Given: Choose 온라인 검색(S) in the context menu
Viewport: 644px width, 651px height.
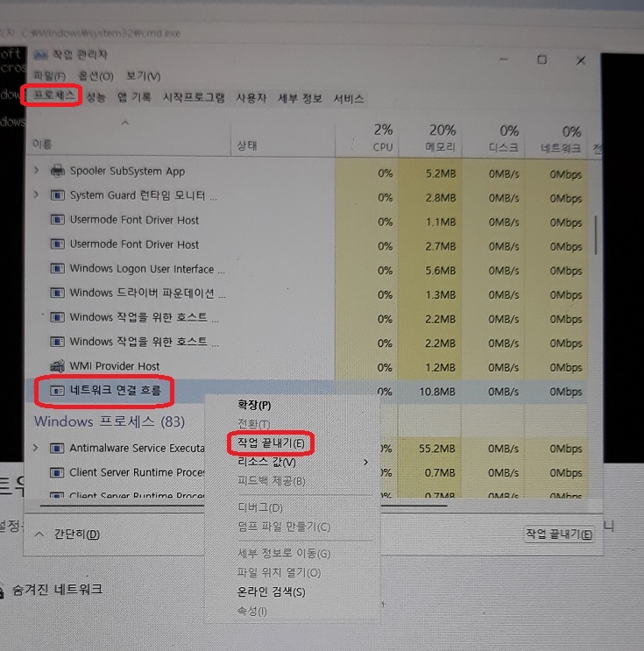Looking at the screenshot, I should tap(271, 591).
